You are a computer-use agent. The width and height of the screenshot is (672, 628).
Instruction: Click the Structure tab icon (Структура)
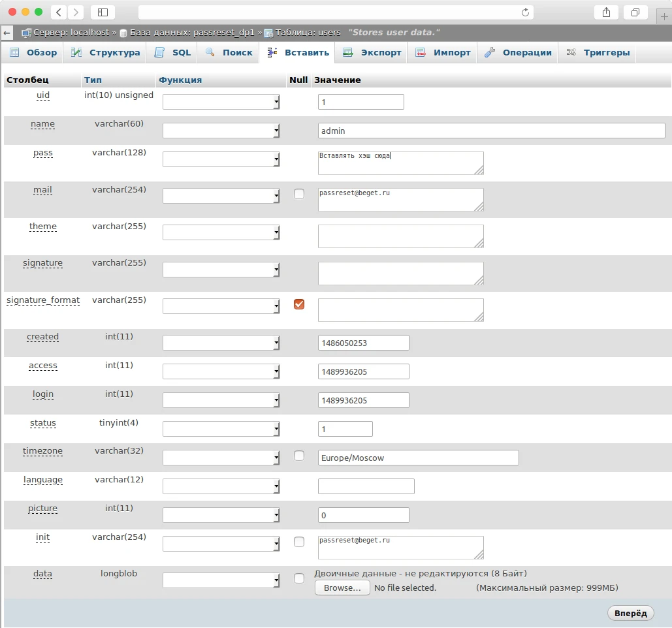click(x=77, y=53)
